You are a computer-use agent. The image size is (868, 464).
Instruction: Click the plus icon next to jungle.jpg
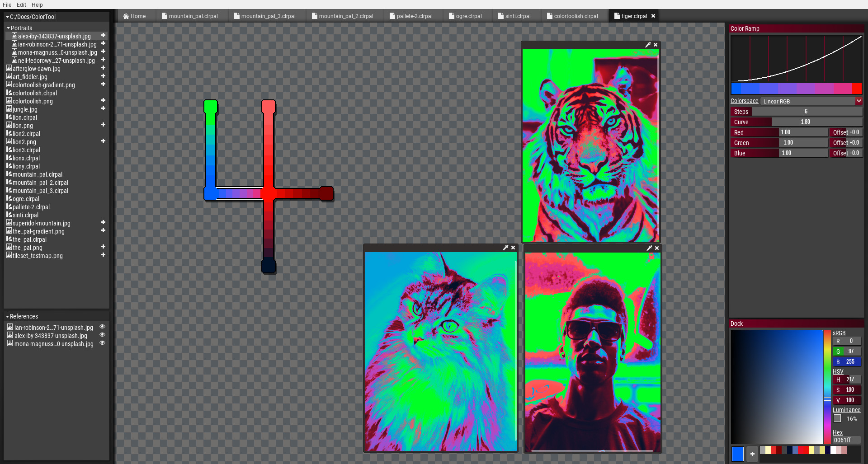[103, 108]
